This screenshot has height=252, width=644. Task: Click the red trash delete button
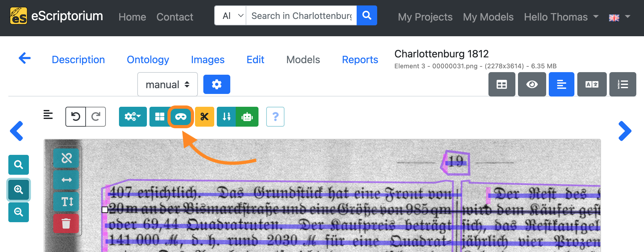pyautogui.click(x=66, y=223)
